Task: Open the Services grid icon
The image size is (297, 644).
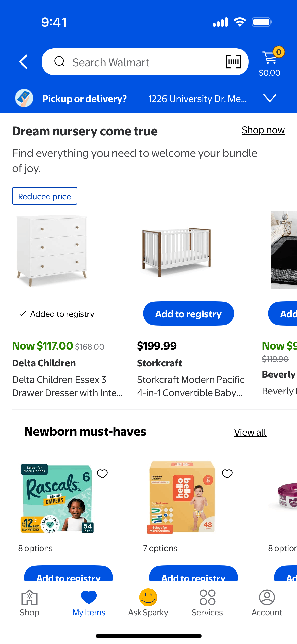Action: tap(207, 598)
